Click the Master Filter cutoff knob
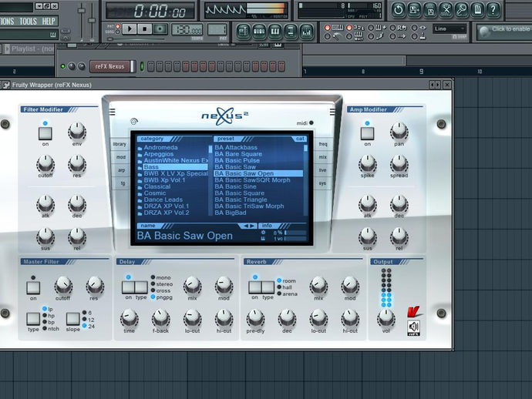The image size is (532, 399). [63, 286]
